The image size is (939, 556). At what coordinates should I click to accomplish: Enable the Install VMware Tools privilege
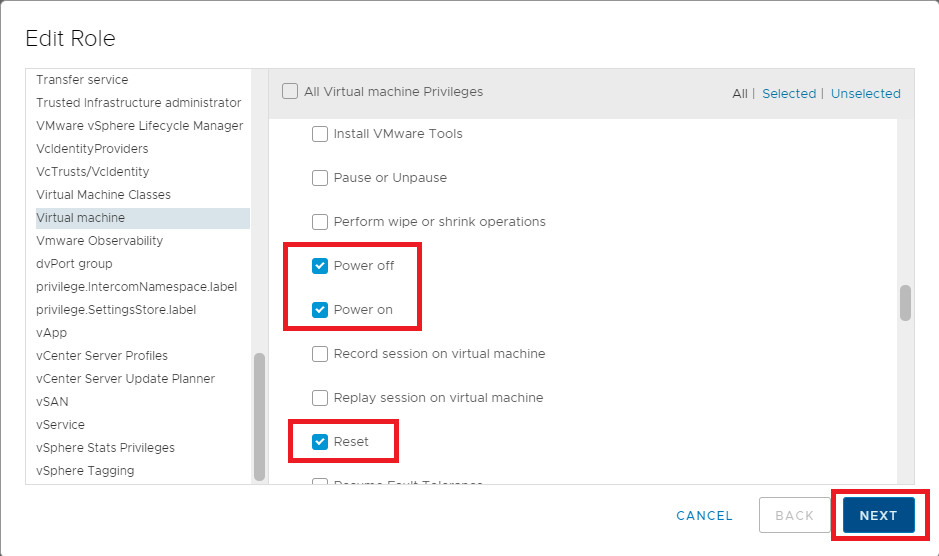click(320, 134)
